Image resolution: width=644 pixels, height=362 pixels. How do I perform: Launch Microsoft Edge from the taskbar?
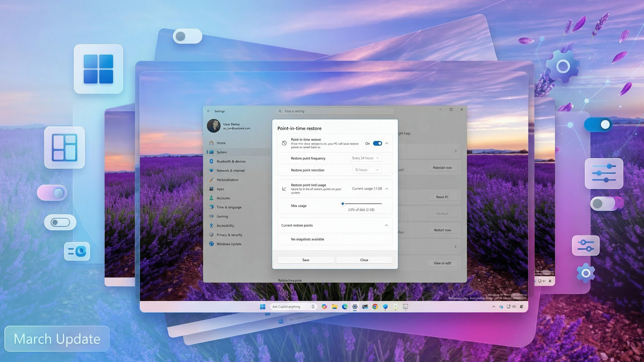pos(345,306)
